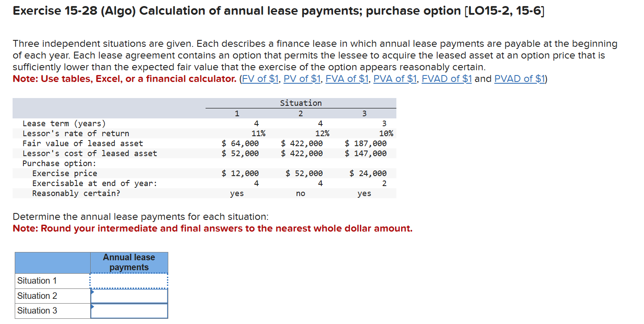Click the blue marker on Situation 3 cell
The image size is (644, 324).
coord(92,308)
